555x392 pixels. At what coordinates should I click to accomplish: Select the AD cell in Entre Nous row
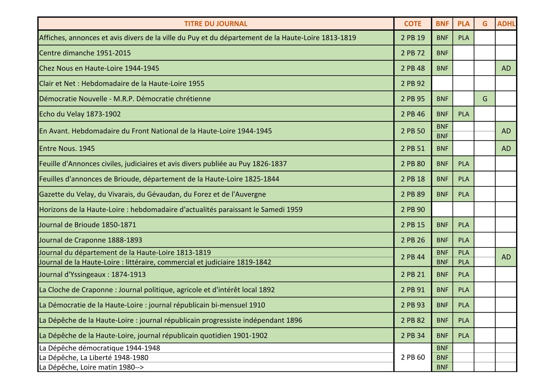tap(506, 148)
